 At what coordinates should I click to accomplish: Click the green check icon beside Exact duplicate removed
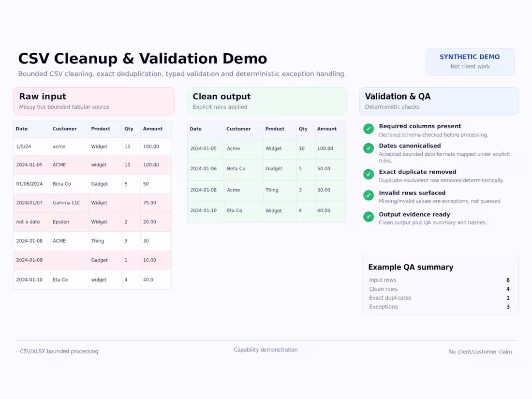pyautogui.click(x=369, y=175)
